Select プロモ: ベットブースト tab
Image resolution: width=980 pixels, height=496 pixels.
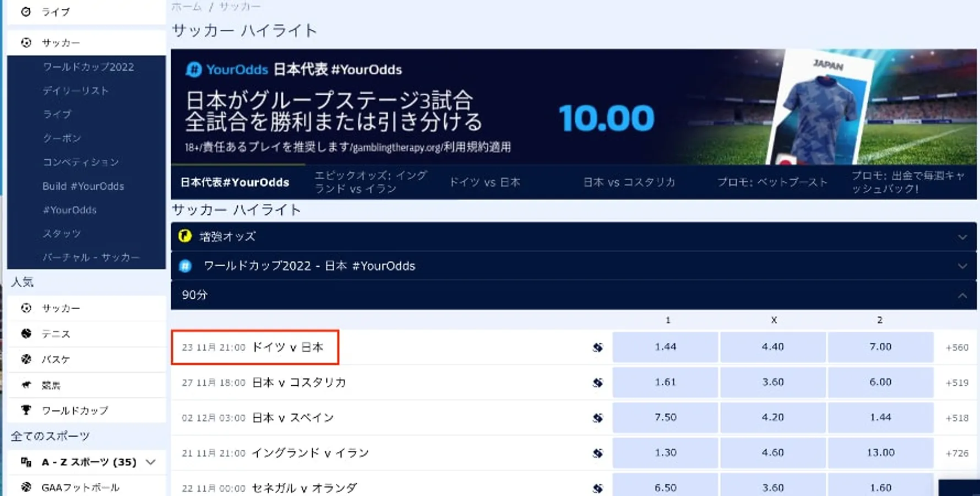point(772,182)
